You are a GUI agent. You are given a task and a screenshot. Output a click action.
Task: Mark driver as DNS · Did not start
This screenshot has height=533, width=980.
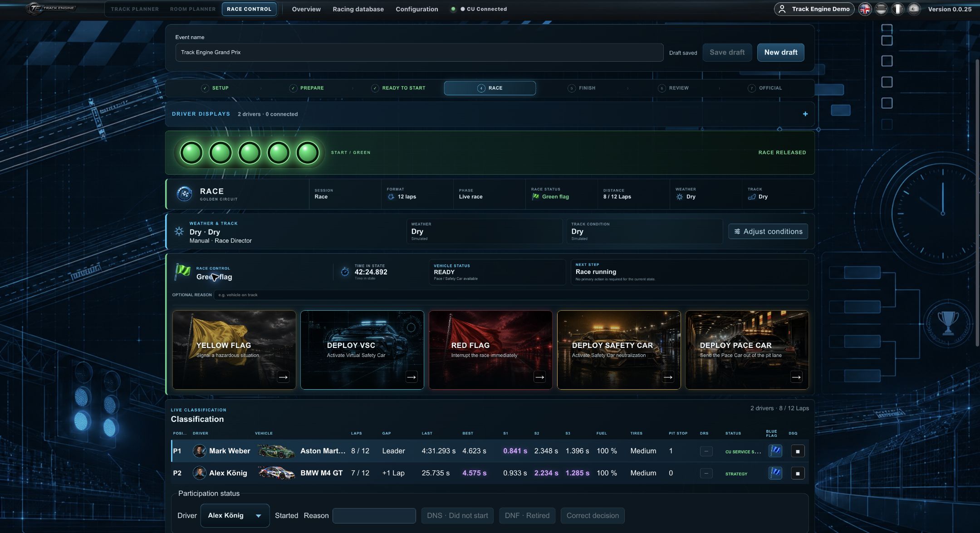pyautogui.click(x=457, y=516)
